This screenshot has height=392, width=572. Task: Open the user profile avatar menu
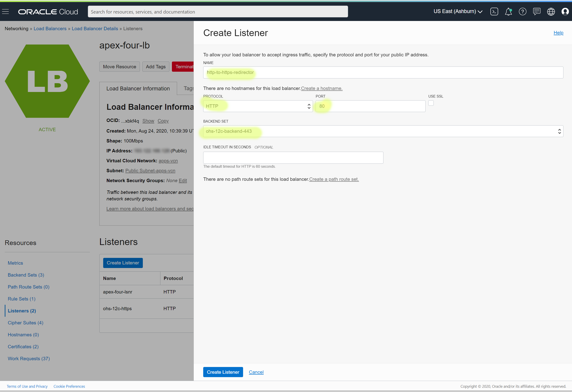coord(565,11)
